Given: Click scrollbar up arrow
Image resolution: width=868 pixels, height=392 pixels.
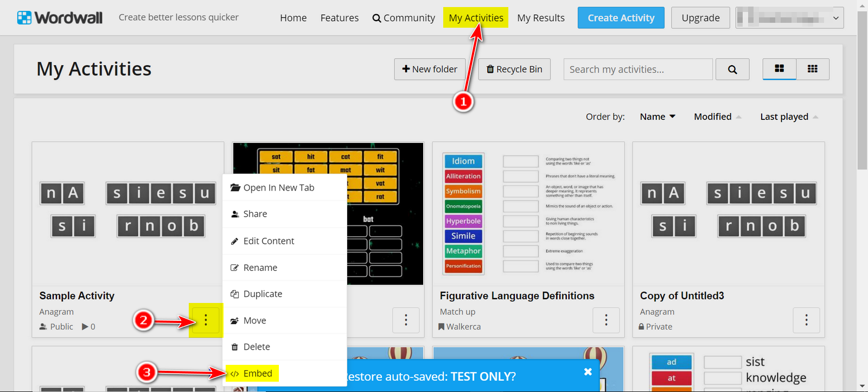Looking at the screenshot, I should point(862,4).
